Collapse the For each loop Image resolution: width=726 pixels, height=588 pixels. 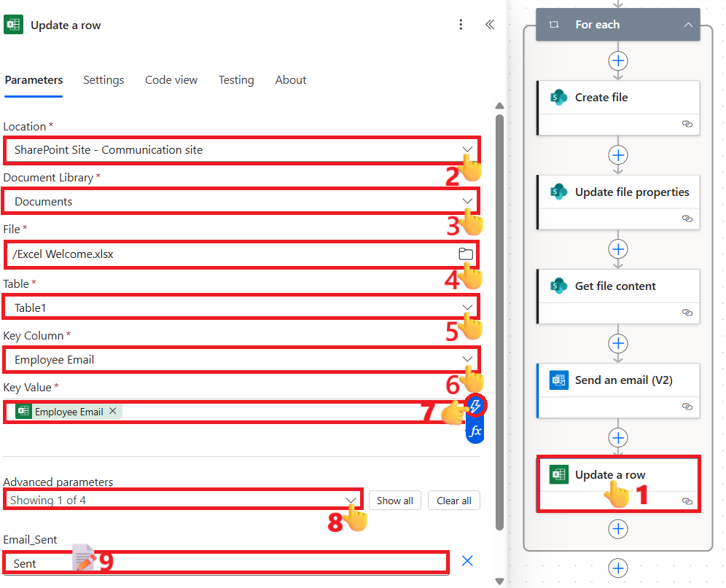click(x=688, y=25)
